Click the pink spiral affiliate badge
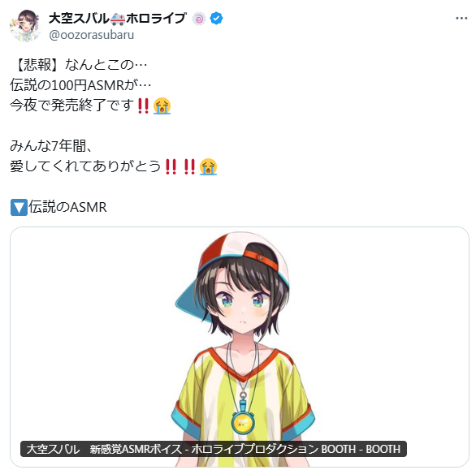 (x=199, y=19)
